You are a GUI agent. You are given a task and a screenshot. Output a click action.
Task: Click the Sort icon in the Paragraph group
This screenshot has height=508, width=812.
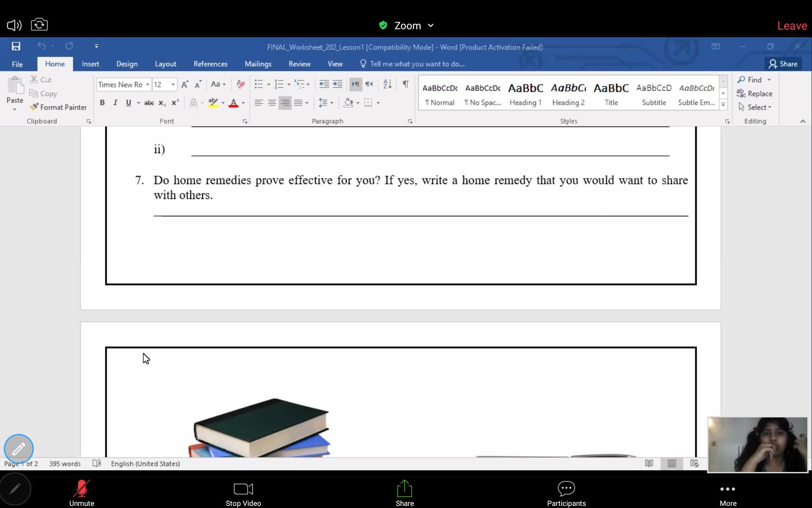click(387, 84)
